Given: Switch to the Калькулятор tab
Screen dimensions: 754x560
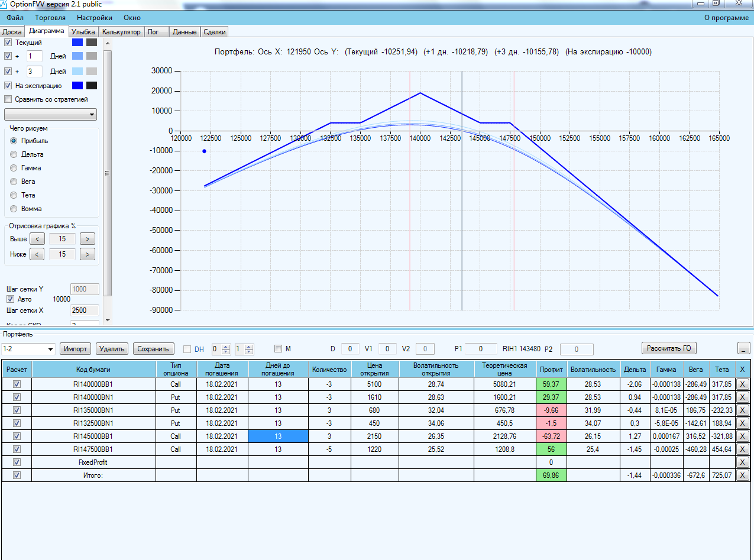Looking at the screenshot, I should (x=121, y=32).
